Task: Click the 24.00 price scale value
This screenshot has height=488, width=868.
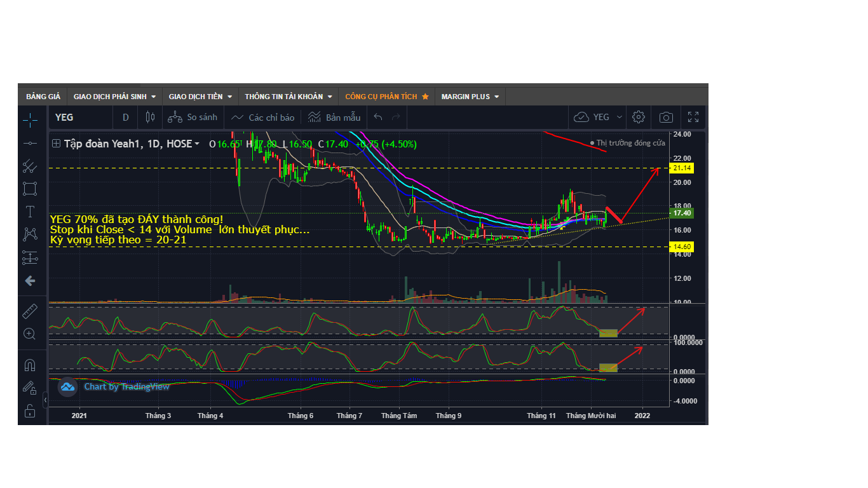Action: coord(682,134)
